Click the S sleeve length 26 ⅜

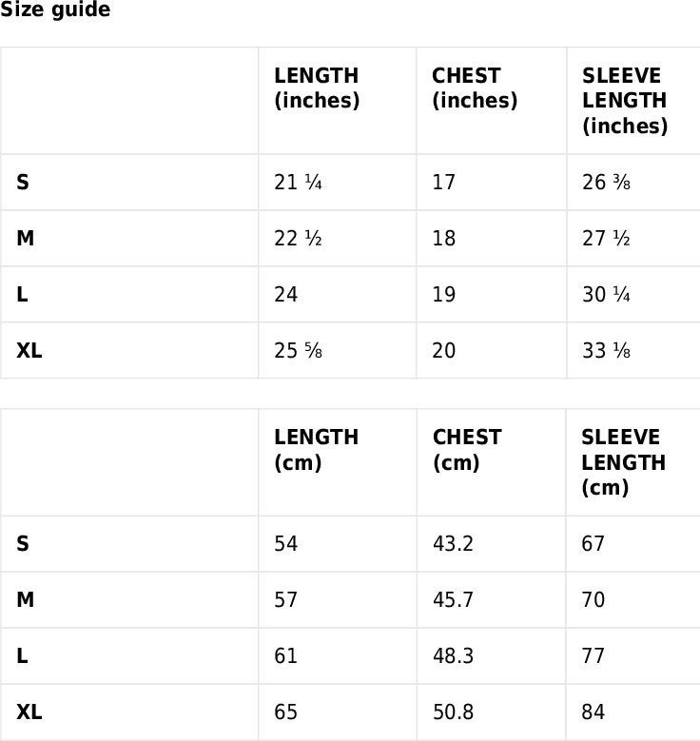(x=606, y=182)
